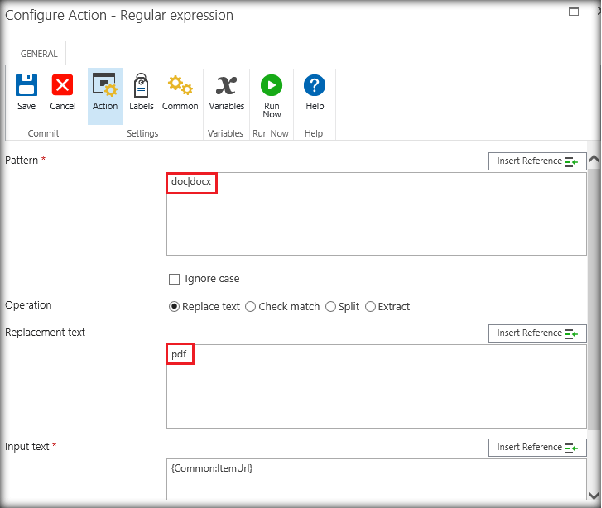Switch to the GENERAL ribbon tab
The width and height of the screenshot is (602, 508).
(x=39, y=53)
